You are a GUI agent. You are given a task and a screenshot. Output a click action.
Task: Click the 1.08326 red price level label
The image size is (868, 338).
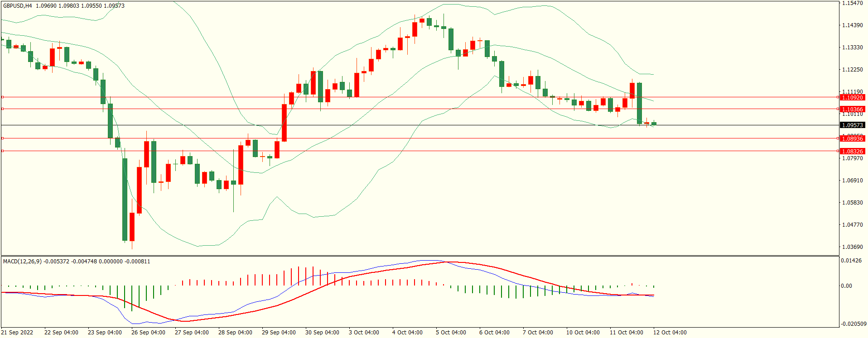(x=852, y=151)
